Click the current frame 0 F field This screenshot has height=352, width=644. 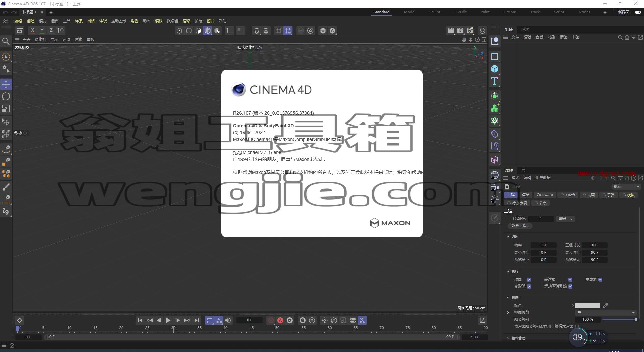click(x=249, y=320)
